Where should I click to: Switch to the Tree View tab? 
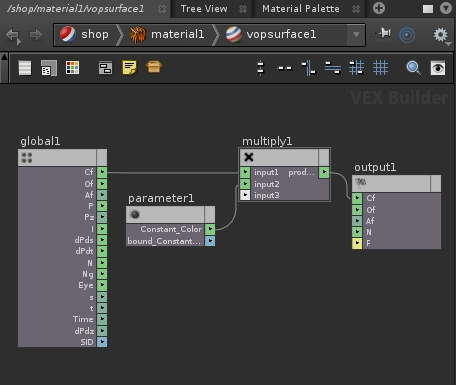(204, 9)
